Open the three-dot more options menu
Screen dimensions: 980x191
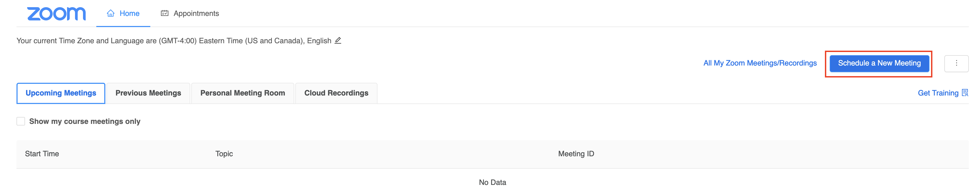pos(956,63)
